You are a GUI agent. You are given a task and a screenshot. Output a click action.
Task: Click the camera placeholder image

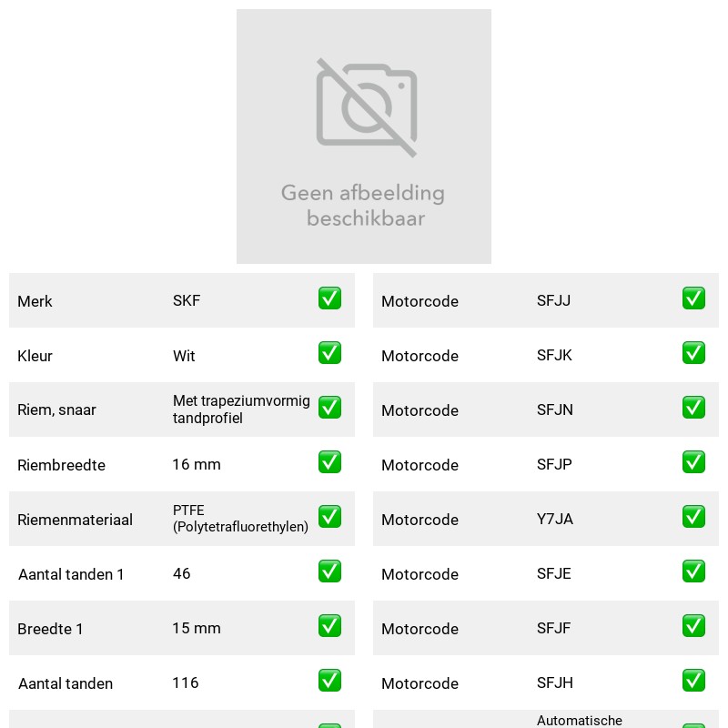coord(367,107)
